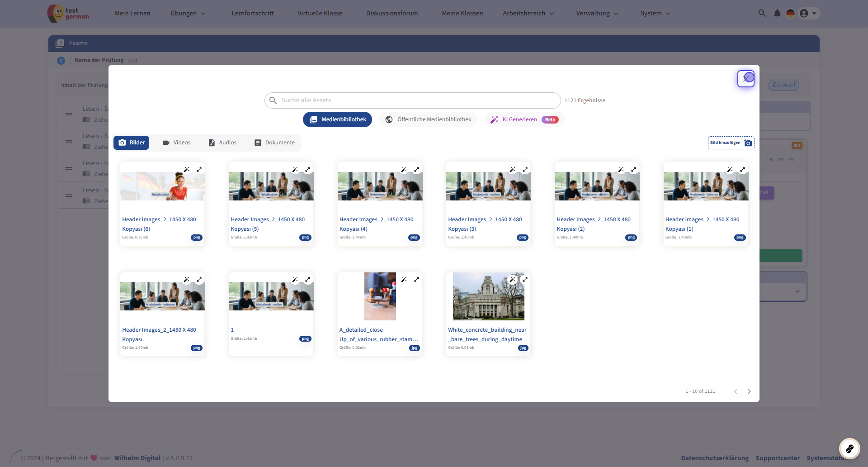Expand the Verwaltung dropdown menu
This screenshot has width=868, height=467.
point(597,13)
